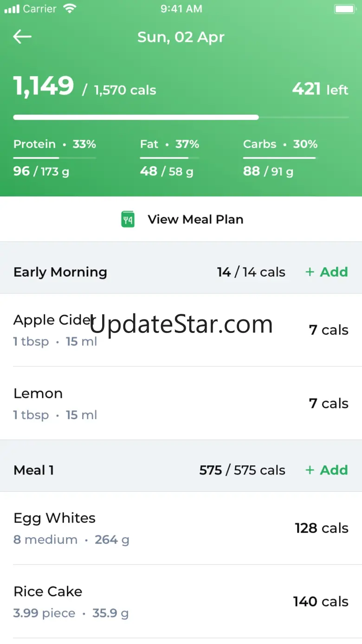Screen dimensions: 362x644
Task: Click the calorie progress bar
Action: click(181, 117)
